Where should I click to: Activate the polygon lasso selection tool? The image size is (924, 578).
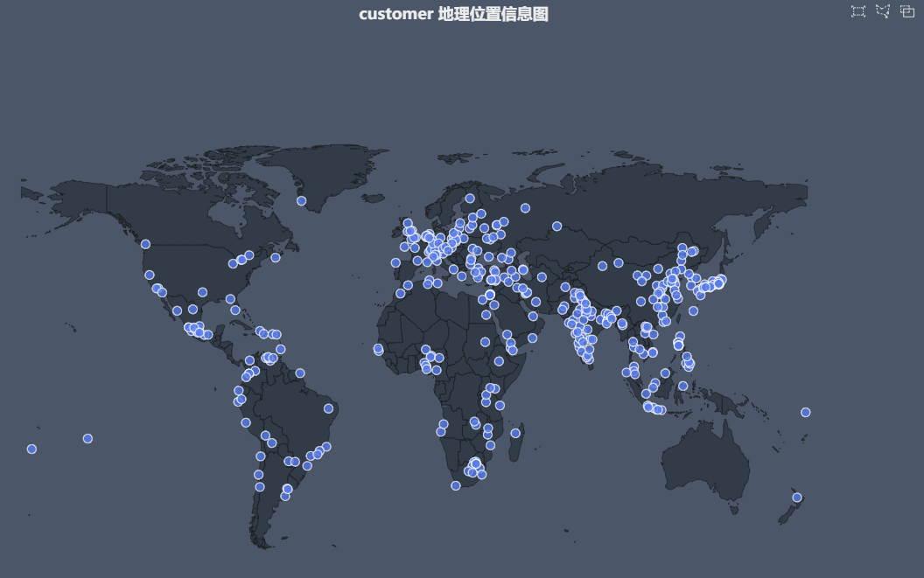[883, 11]
